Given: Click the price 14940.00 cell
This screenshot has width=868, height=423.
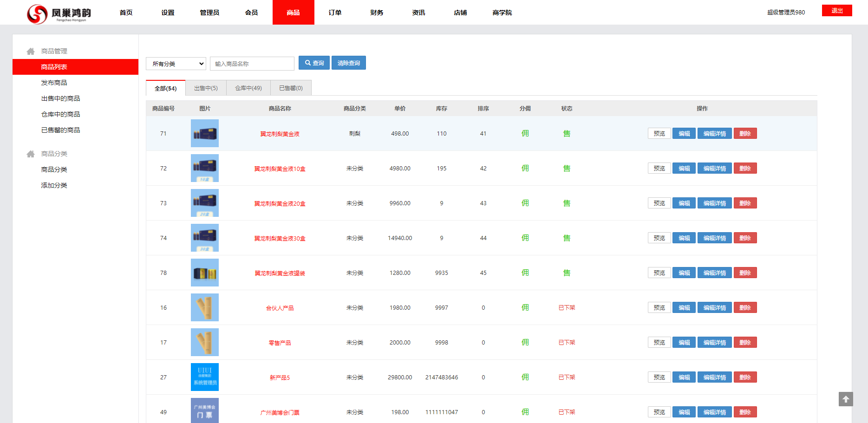Looking at the screenshot, I should [400, 238].
